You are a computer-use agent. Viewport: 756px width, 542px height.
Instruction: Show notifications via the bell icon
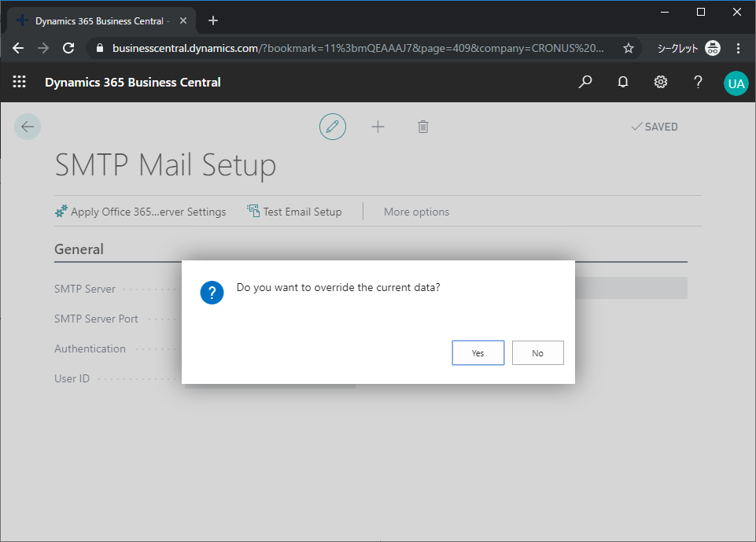[x=623, y=82]
